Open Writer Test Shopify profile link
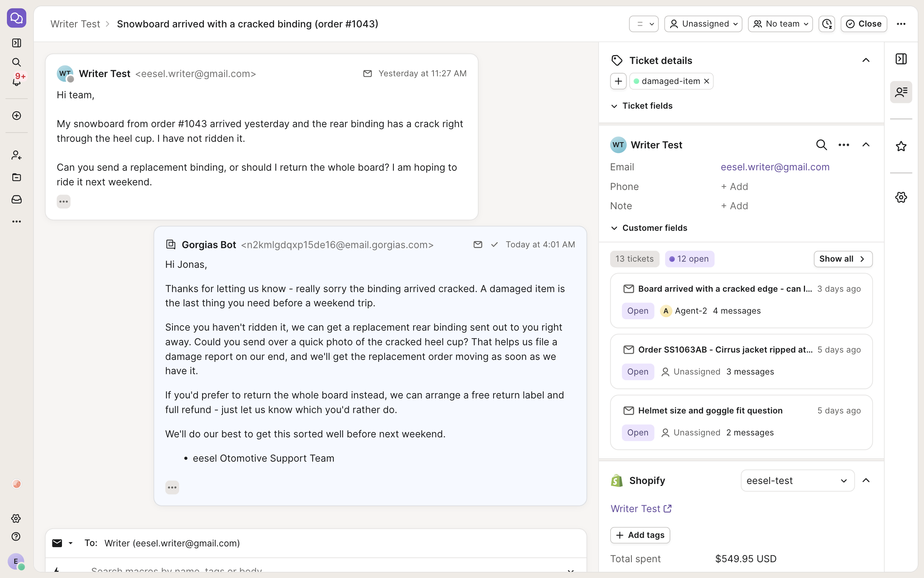Image resolution: width=924 pixels, height=578 pixels. (641, 509)
